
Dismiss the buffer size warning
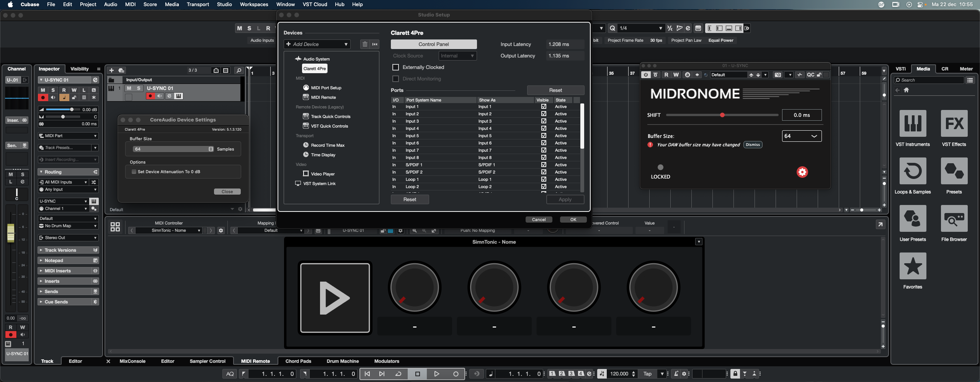753,145
